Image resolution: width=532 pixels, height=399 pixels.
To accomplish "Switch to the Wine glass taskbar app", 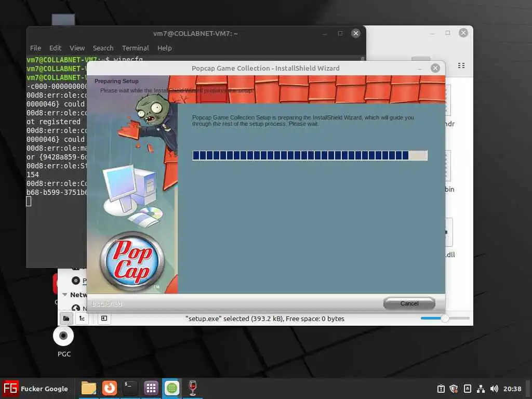I will [192, 388].
